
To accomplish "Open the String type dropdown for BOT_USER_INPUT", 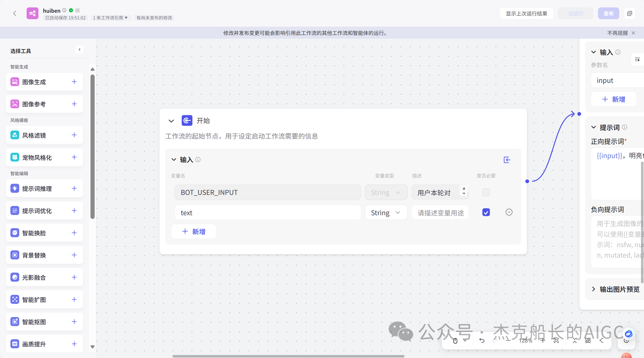I will (x=386, y=192).
